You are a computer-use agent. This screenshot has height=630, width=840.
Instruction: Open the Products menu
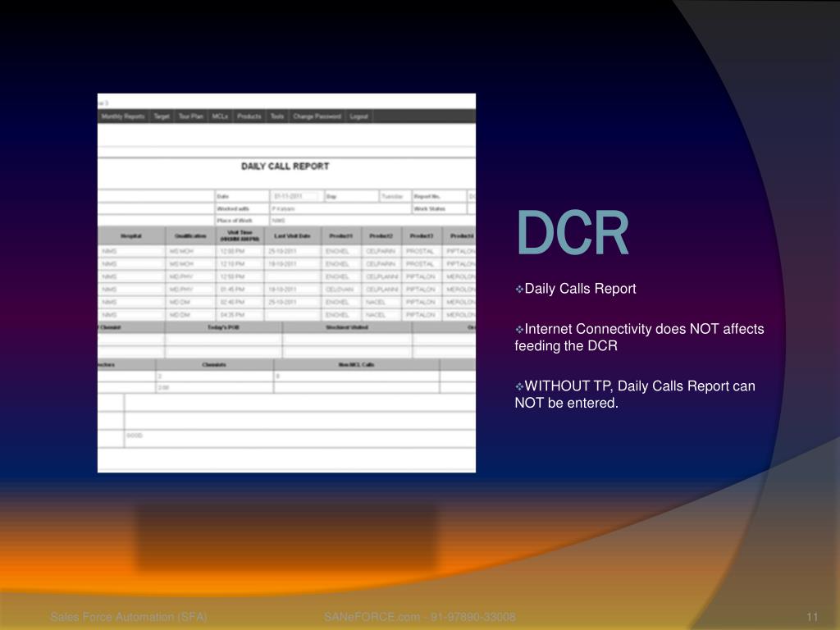249,116
